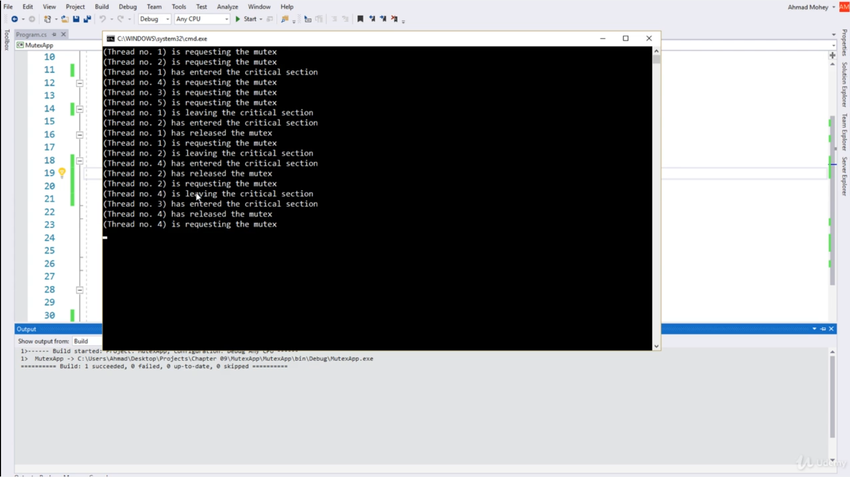The image size is (850, 477).
Task: Close the Output panel
Action: (x=832, y=329)
